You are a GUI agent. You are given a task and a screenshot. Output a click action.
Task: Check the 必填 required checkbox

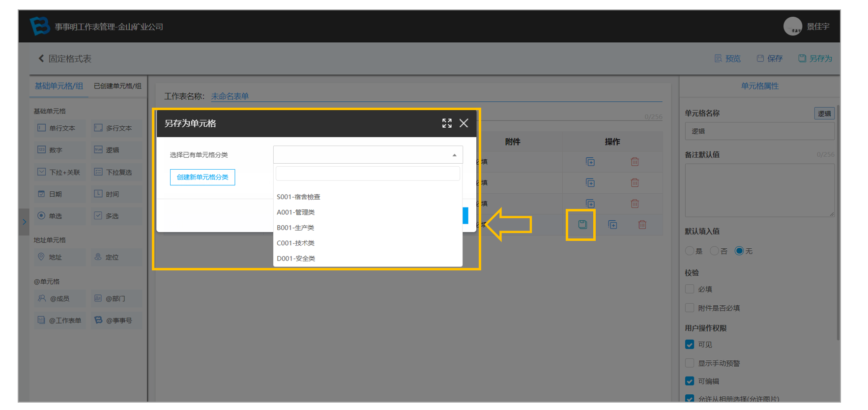690,289
